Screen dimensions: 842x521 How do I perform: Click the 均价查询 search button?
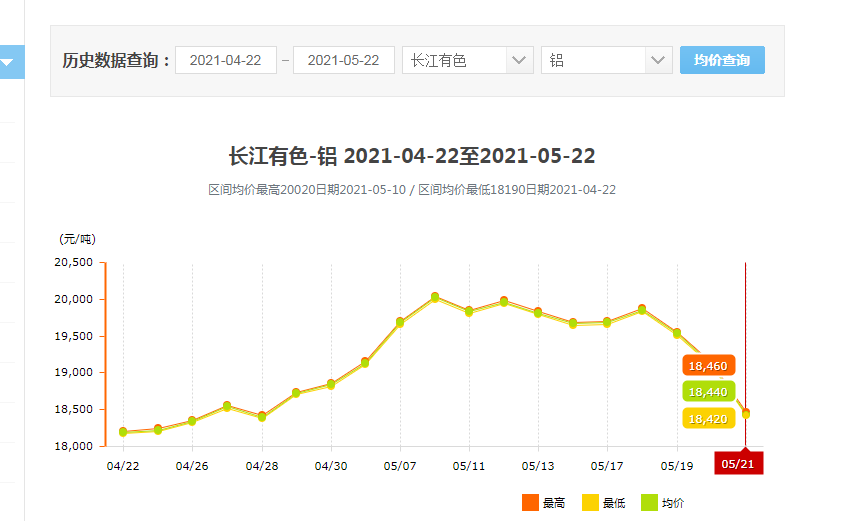tap(722, 60)
